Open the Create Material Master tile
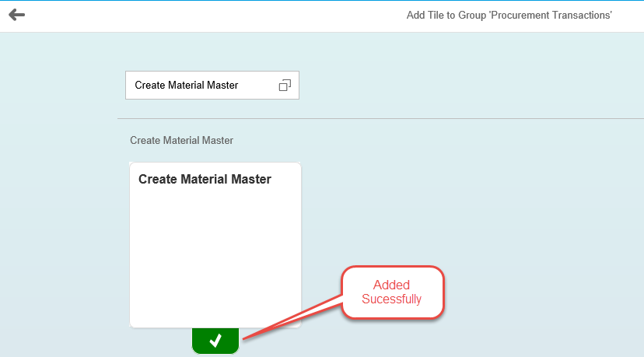This screenshot has height=357, width=644. (x=215, y=245)
